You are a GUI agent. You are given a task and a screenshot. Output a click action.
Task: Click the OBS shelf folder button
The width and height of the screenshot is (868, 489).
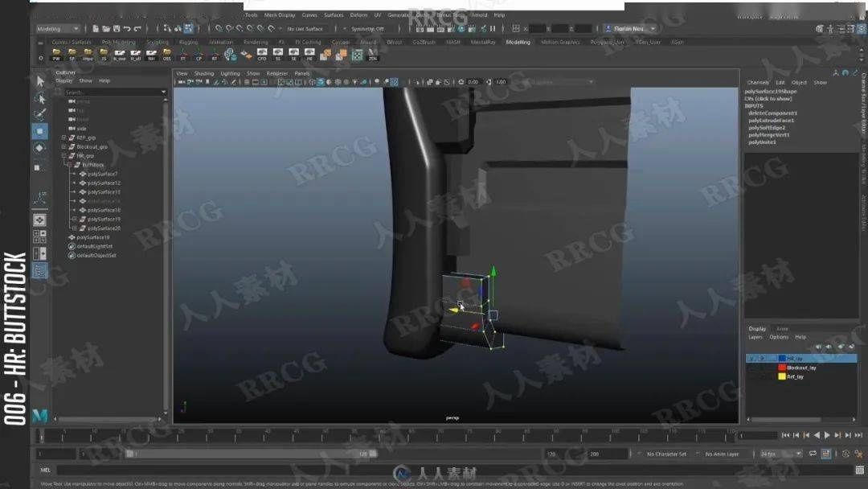(166, 54)
